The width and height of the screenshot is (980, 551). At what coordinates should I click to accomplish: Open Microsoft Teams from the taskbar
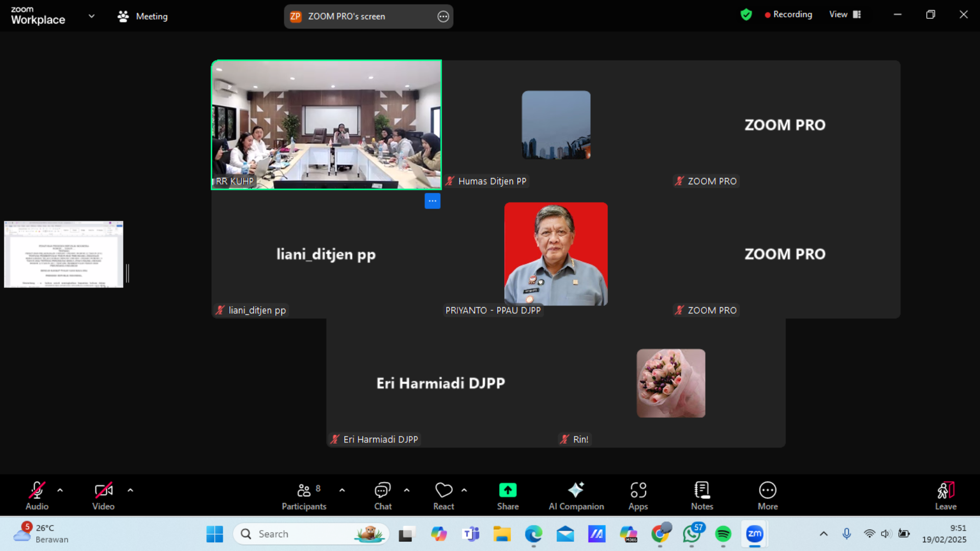471,534
